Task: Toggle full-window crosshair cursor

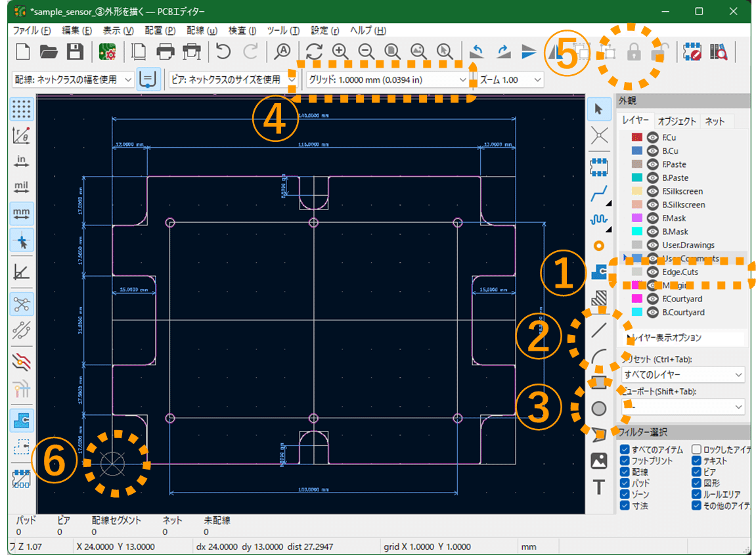Action: (x=21, y=240)
